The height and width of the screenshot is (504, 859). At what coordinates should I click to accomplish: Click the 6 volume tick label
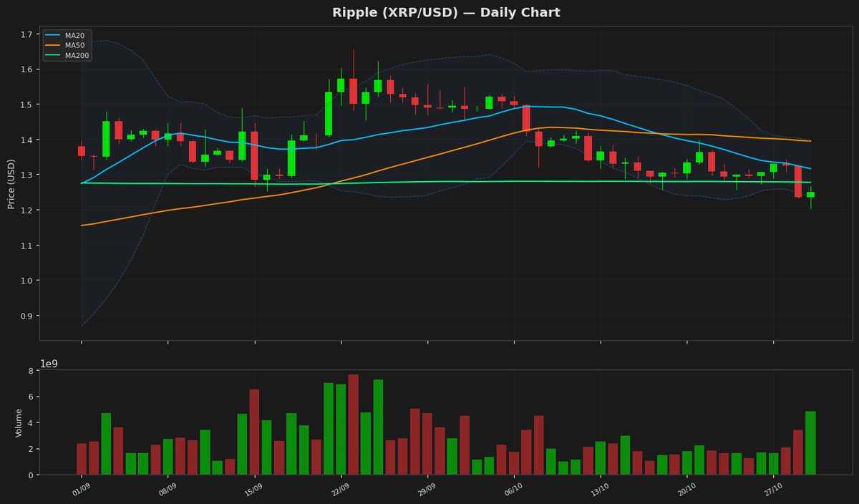[x=31, y=397]
